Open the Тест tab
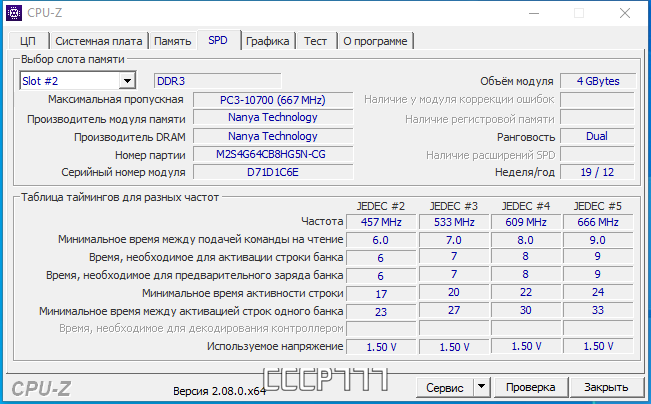 (x=315, y=41)
